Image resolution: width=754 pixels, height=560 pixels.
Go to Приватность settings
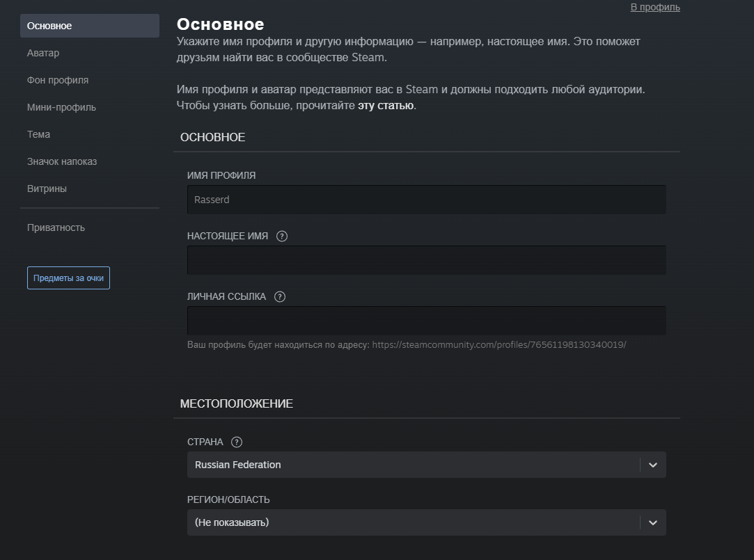[x=56, y=227]
